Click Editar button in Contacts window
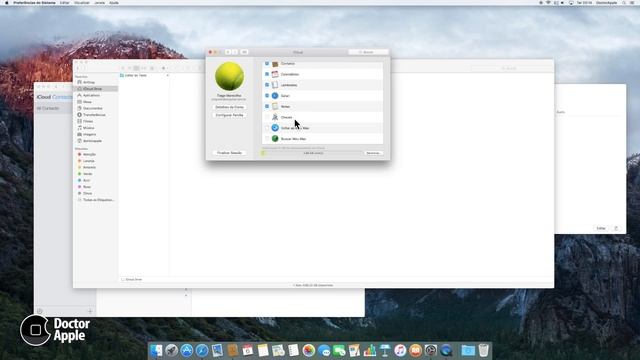 click(x=601, y=228)
